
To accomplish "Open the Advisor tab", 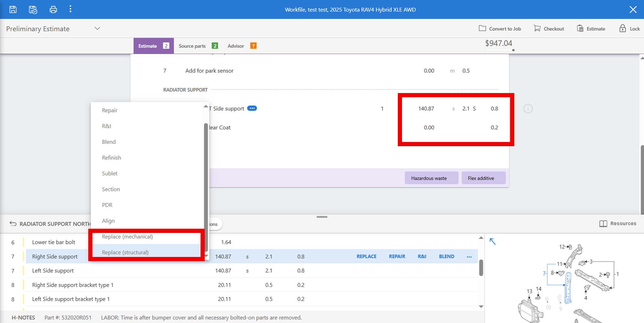I will 236,46.
